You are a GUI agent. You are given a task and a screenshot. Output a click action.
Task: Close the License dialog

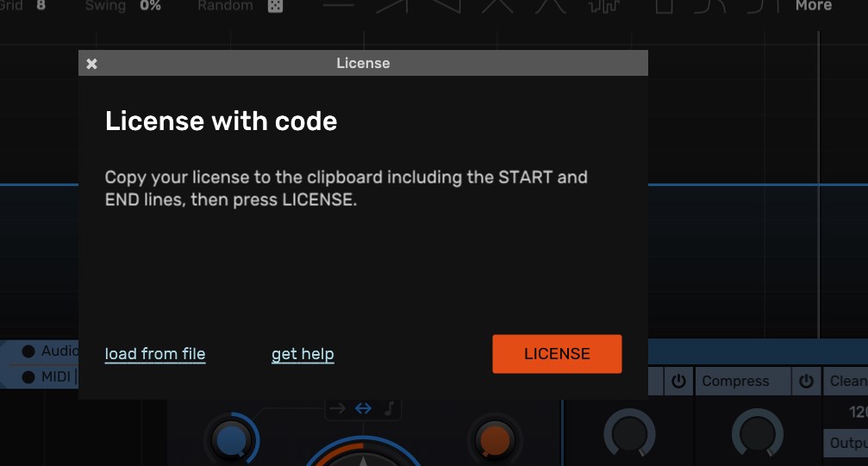pyautogui.click(x=92, y=64)
